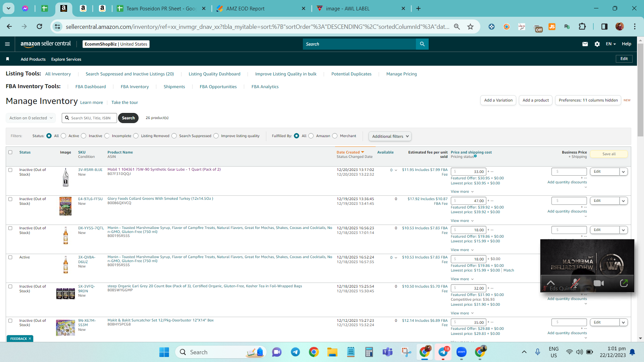Switch to the AMZ EOD Report tab

(261, 9)
